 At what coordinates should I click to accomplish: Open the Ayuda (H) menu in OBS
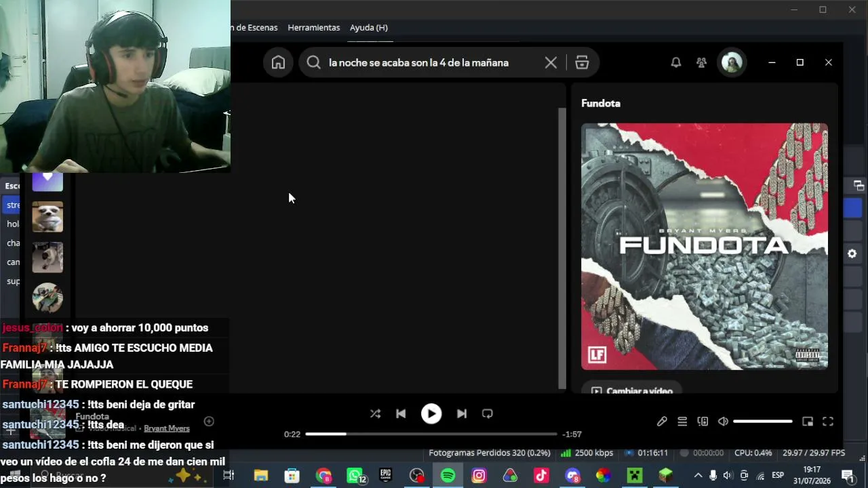(369, 28)
